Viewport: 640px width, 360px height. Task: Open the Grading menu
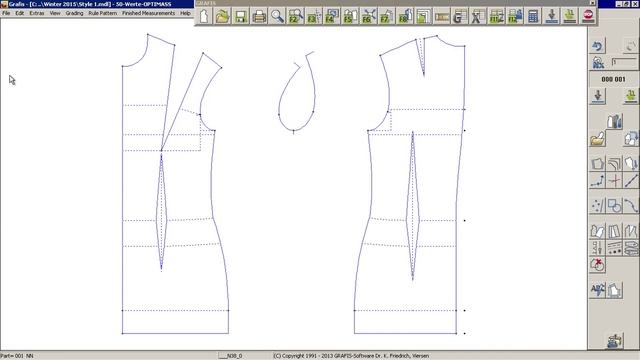(74, 13)
